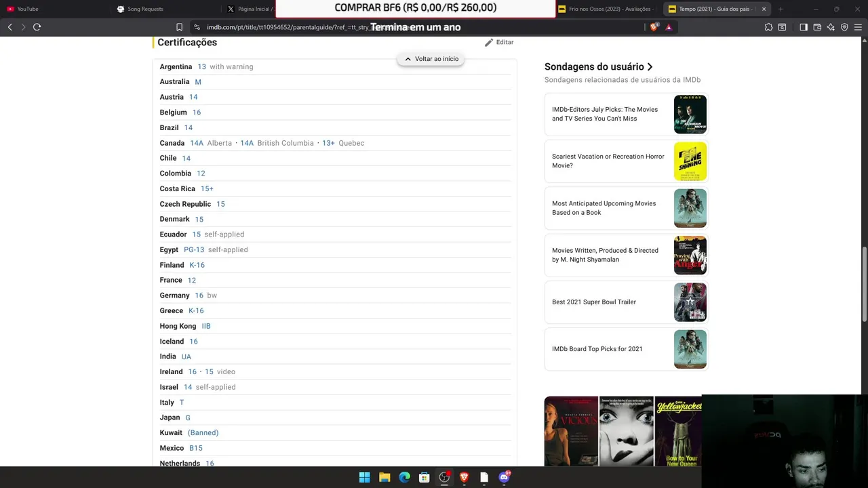Switch to Frio nos Ossos (2023) tab
Screen dimensions: 868x488
pos(607,9)
